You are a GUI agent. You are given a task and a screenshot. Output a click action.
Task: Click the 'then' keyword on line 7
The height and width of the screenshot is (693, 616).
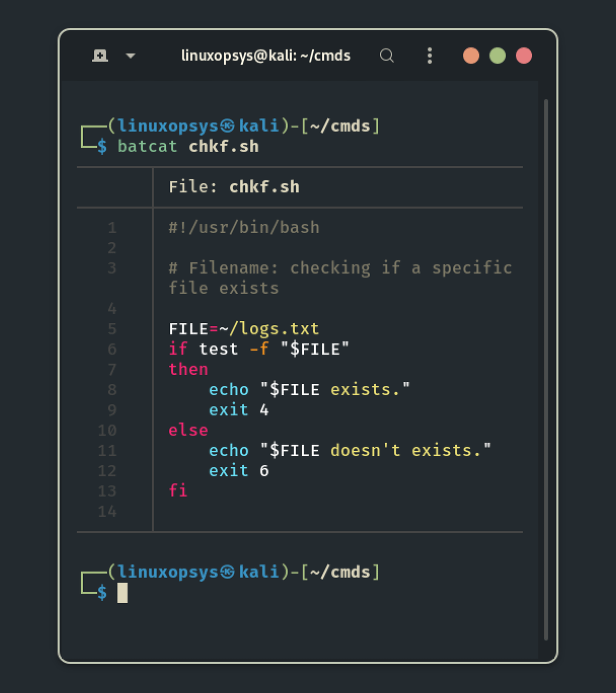(x=188, y=369)
